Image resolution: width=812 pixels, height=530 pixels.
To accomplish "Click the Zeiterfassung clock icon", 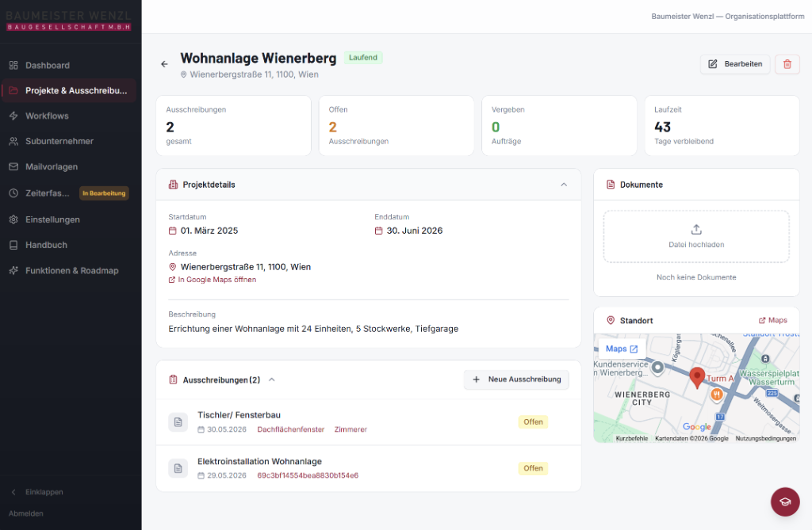I will 13,193.
